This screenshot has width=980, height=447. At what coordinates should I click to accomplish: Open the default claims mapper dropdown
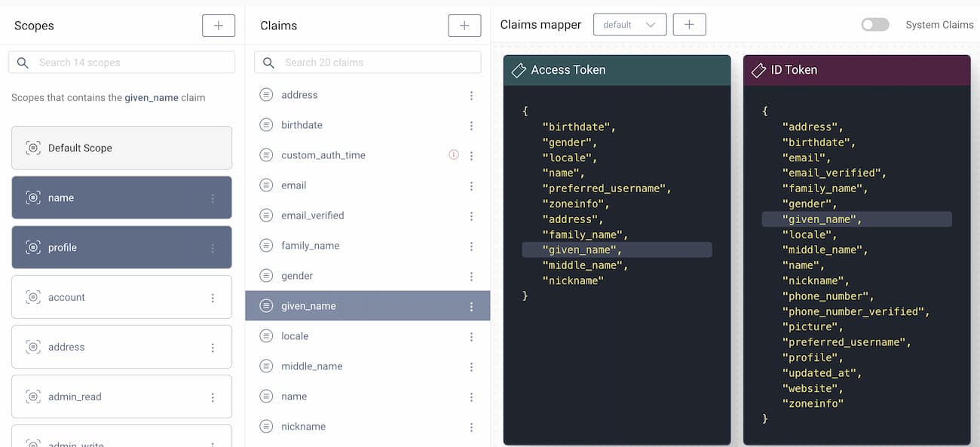pos(629,25)
